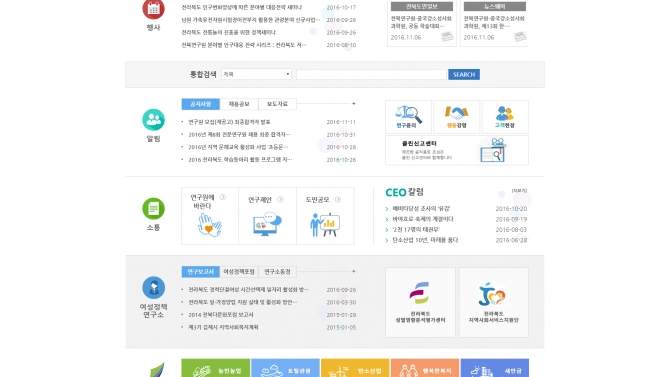Open the green 농생명 tile
The image size is (670, 377).
tap(215, 368)
